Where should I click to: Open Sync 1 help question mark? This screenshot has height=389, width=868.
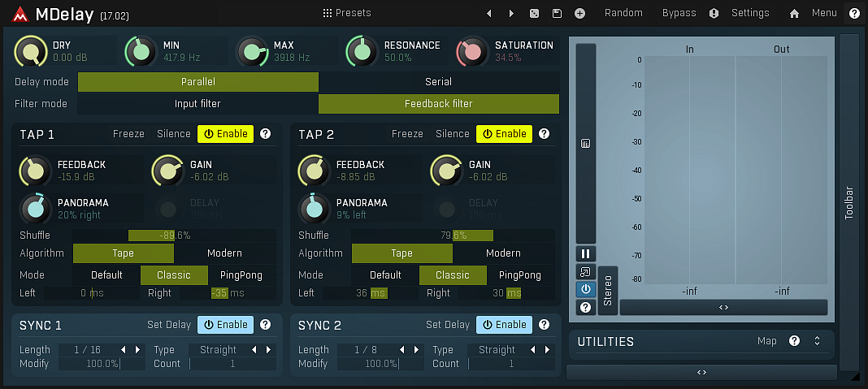266,324
